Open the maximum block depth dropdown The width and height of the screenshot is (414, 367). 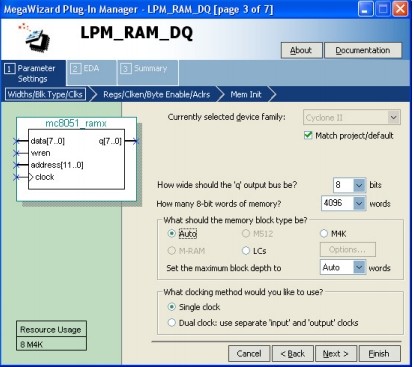[x=359, y=267]
